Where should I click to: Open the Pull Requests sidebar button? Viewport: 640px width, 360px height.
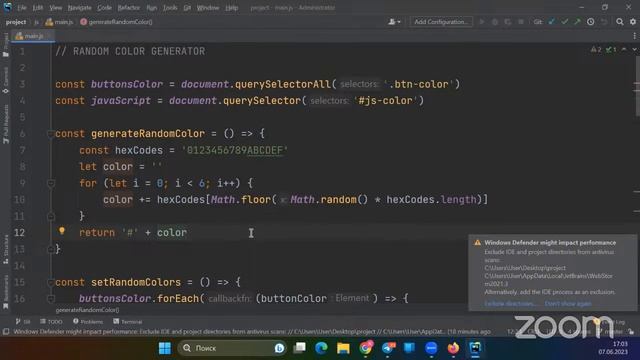[5, 124]
